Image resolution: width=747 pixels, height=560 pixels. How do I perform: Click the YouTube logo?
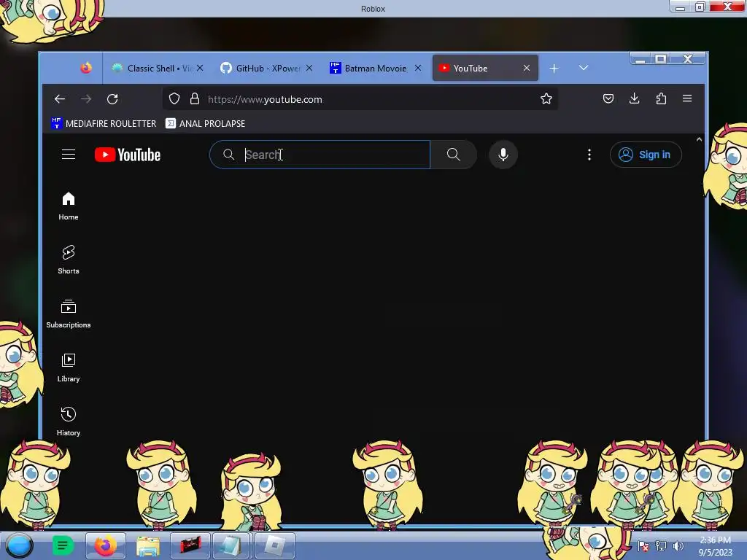[128, 155]
